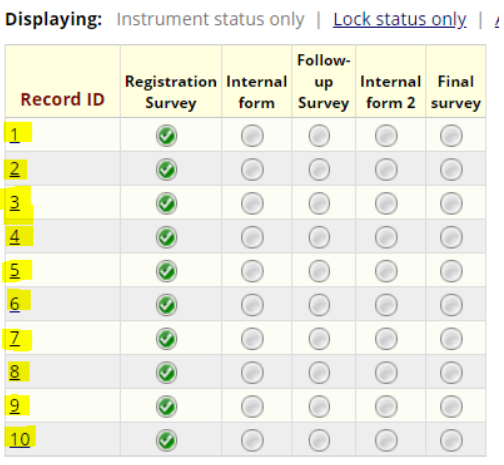Screen dimensions: 504x465
Task: Open record ID 10 link
Action: (x=20, y=440)
